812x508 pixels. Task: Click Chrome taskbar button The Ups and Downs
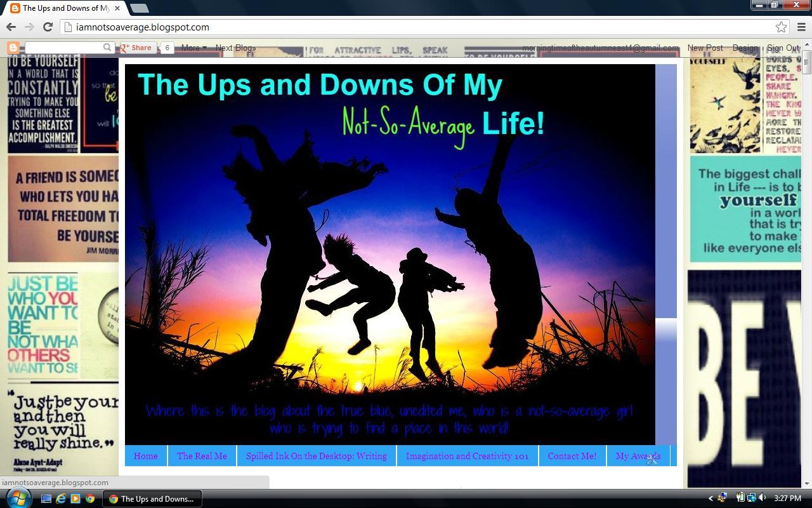(x=152, y=498)
